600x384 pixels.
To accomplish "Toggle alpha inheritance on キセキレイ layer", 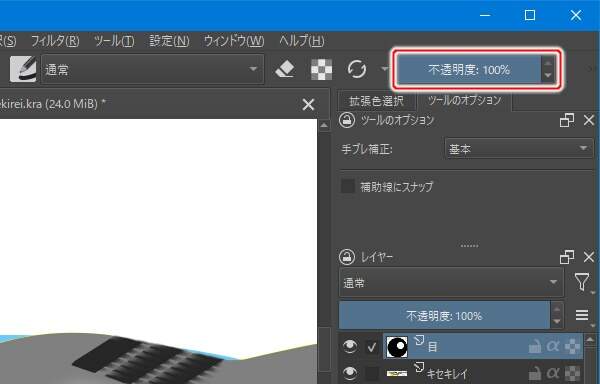I will [572, 373].
